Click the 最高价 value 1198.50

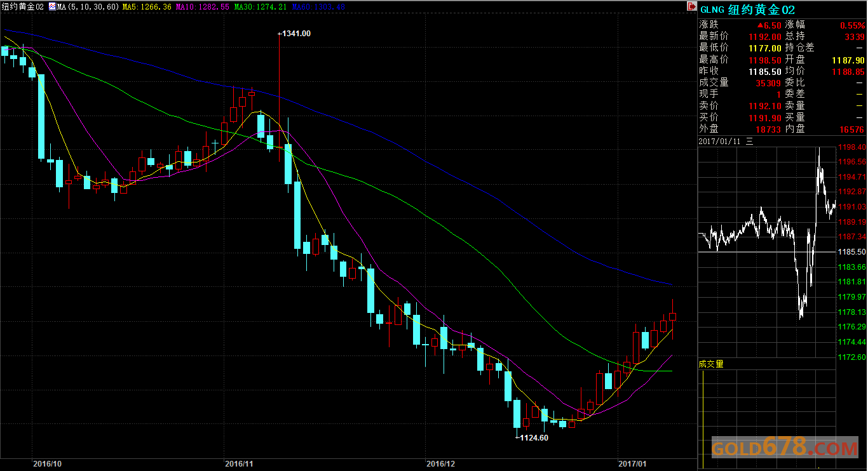pos(765,60)
